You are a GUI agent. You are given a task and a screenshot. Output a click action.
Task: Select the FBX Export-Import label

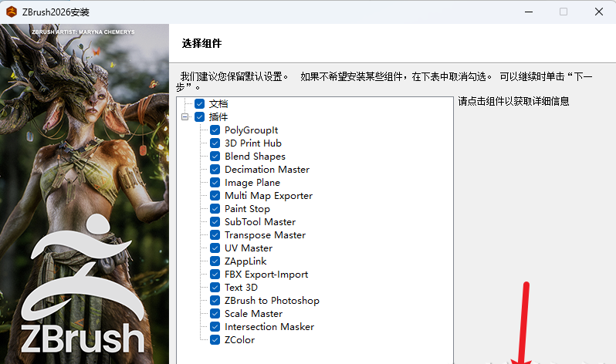tap(266, 275)
